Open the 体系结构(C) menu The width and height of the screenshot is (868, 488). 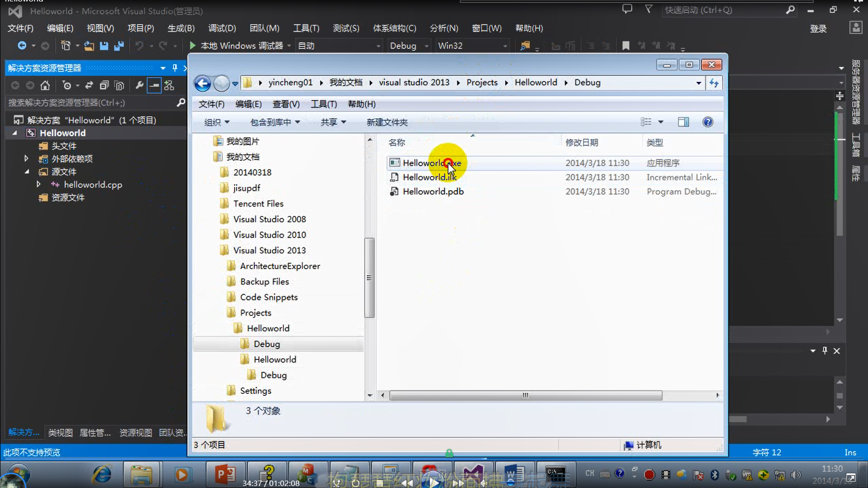pos(394,28)
